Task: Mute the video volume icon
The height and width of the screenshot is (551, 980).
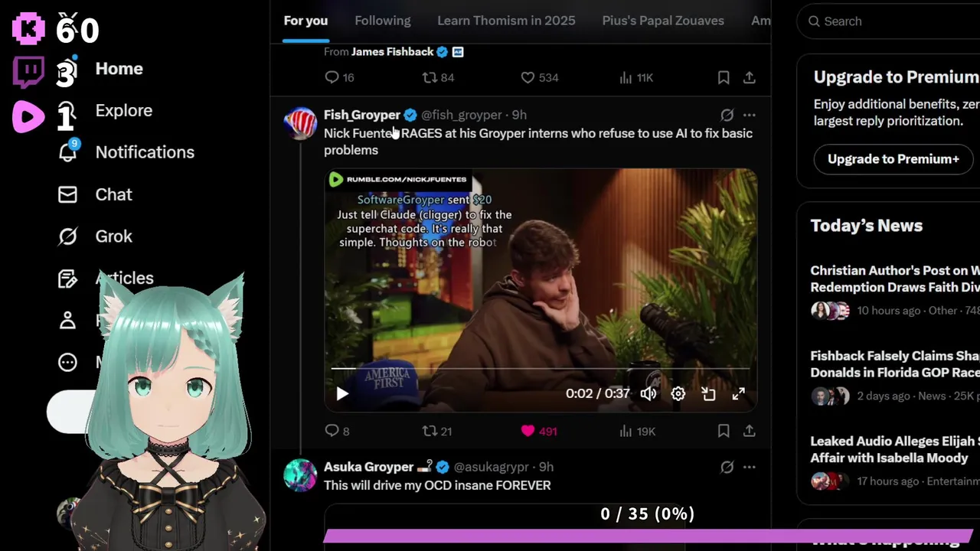Action: click(648, 393)
